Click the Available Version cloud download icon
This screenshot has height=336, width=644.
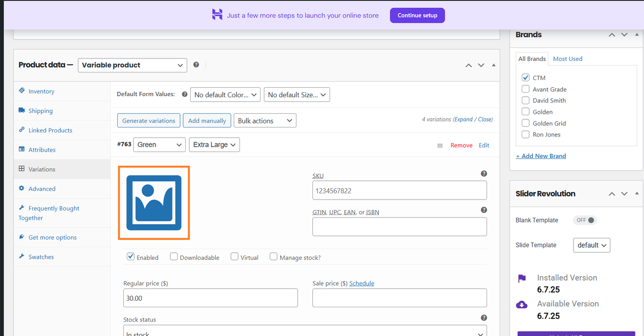(522, 305)
